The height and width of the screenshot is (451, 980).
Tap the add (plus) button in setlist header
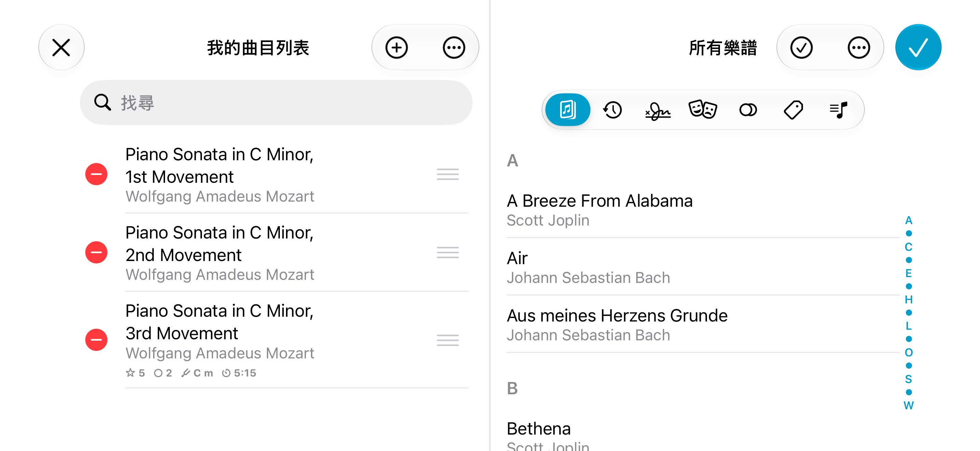click(x=396, y=47)
